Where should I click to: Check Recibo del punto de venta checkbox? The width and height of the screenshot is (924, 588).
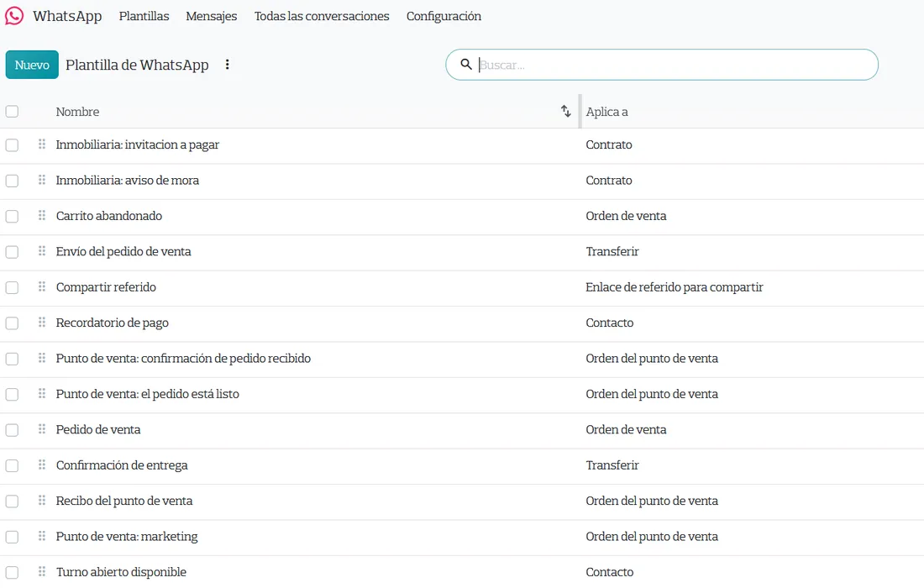[12, 501]
